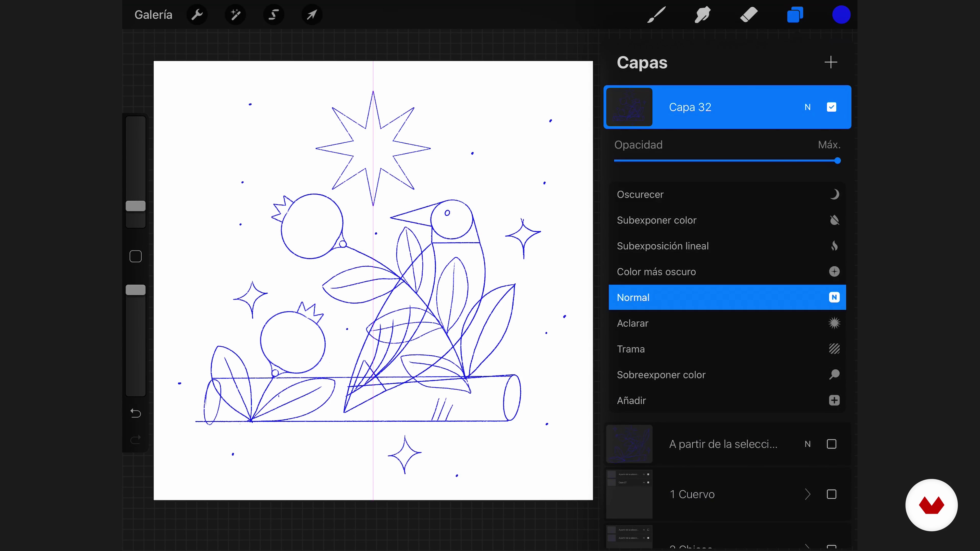This screenshot has width=980, height=551.
Task: Choose the Subexponer color blend mode
Action: coord(727,220)
